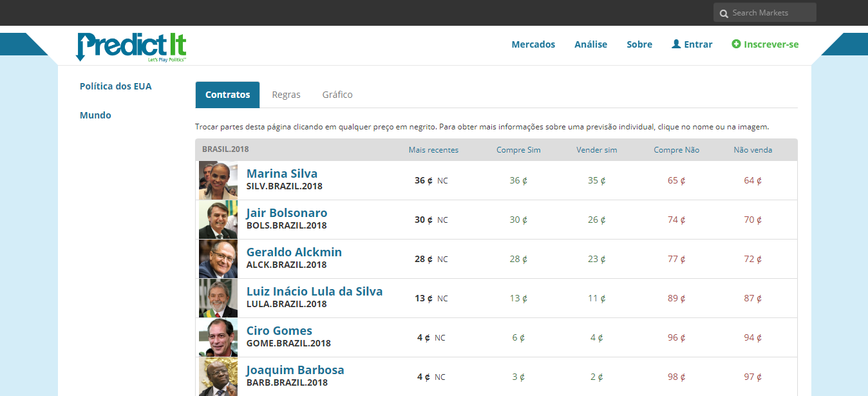Open Marina Silva's photo thumbnail
This screenshot has height=396, width=868.
(x=218, y=180)
